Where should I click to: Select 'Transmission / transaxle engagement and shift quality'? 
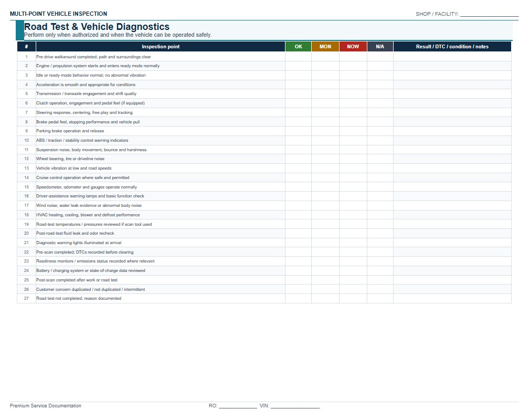coord(87,94)
